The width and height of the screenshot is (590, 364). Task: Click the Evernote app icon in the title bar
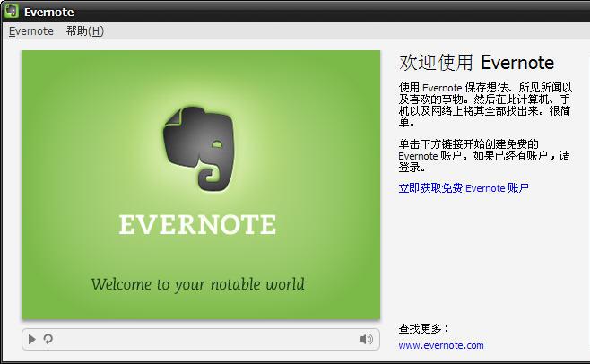coord(12,12)
